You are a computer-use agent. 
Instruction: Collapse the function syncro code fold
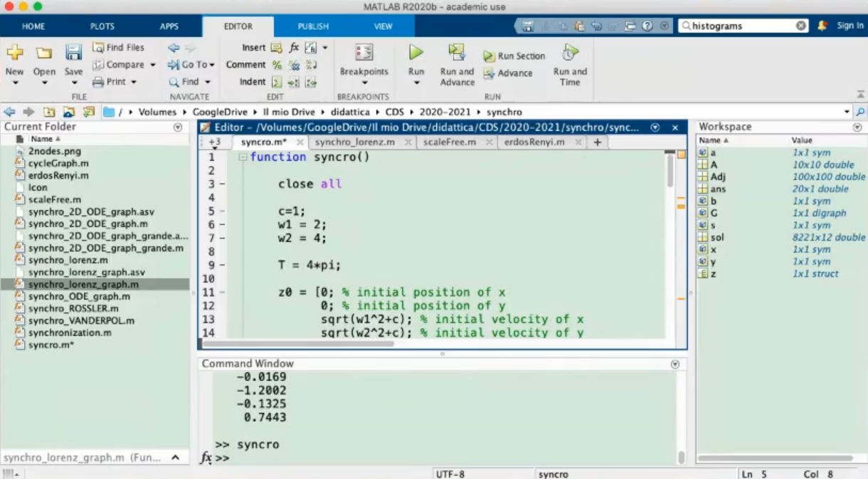tap(243, 157)
